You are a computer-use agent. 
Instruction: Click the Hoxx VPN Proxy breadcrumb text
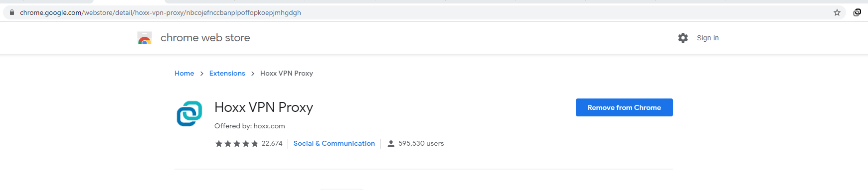tap(287, 73)
